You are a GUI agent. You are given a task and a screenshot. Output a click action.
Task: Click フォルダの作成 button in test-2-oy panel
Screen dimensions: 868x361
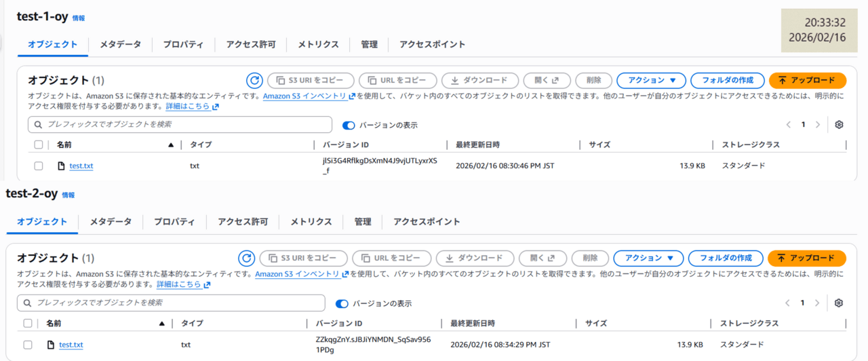pos(726,259)
